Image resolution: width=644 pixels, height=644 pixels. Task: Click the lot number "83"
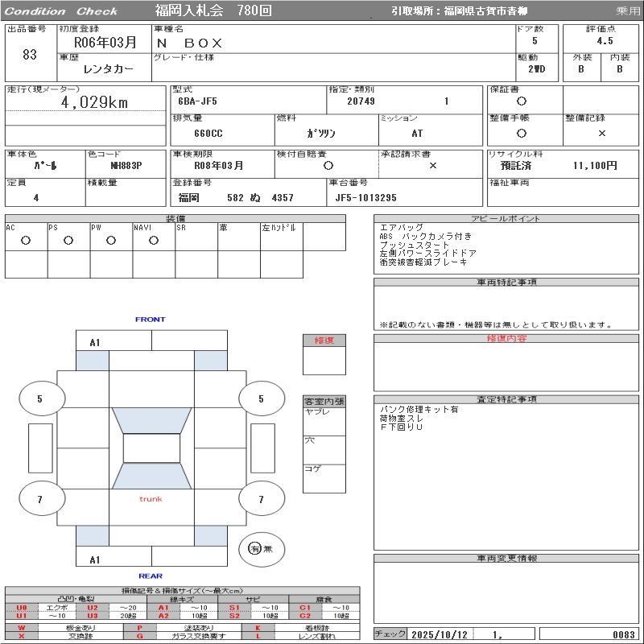(x=30, y=54)
